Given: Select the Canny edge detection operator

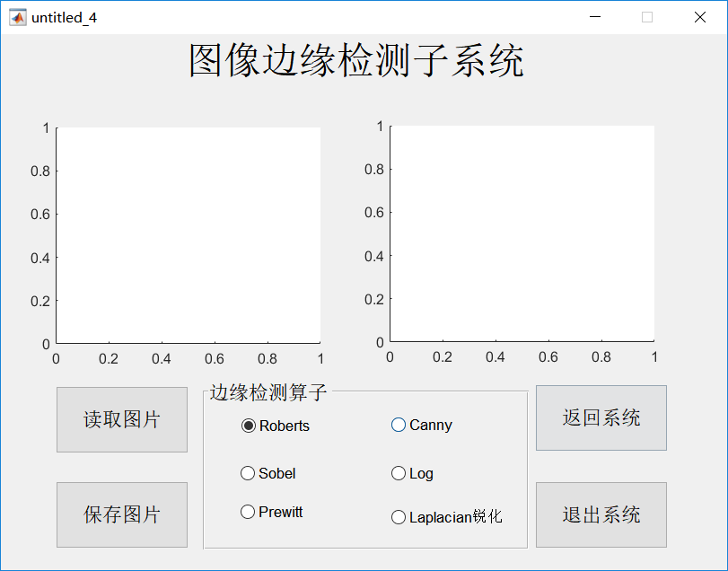Looking at the screenshot, I should (x=398, y=425).
